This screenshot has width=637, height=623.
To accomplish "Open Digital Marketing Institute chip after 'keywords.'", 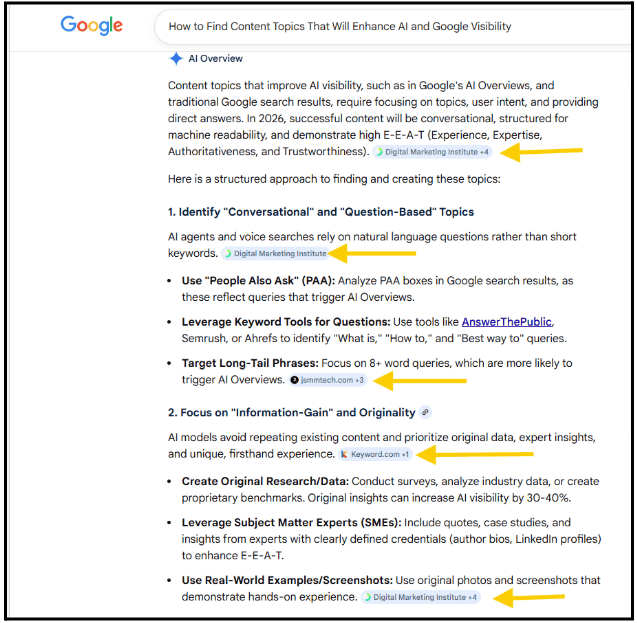I will (x=275, y=254).
